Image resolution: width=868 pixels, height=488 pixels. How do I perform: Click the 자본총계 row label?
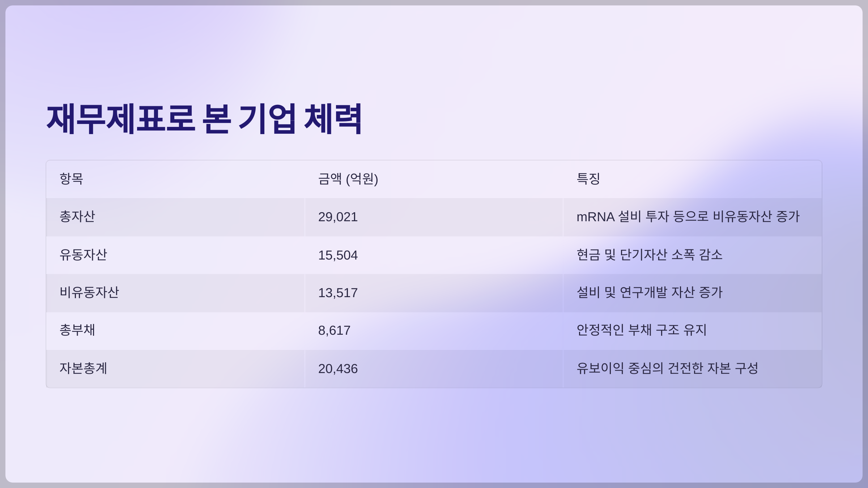(x=83, y=369)
